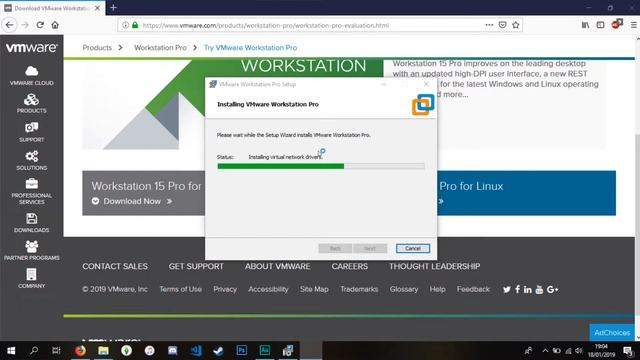
Task: Open VMware Cloud in the sidebar
Action: click(31, 76)
